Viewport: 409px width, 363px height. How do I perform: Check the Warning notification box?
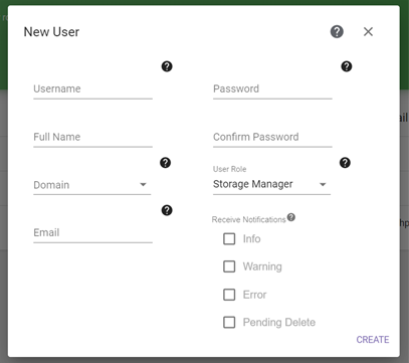[229, 267]
